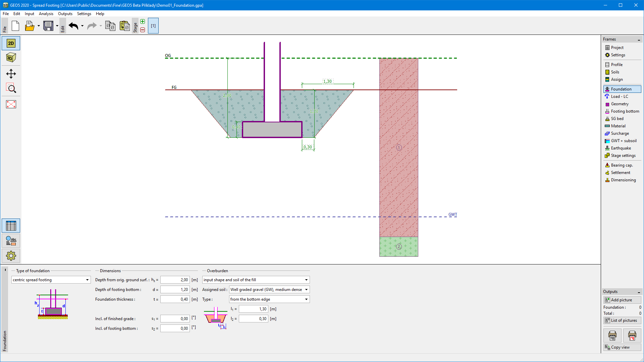Open drawing settings gear icon

pos(11,256)
